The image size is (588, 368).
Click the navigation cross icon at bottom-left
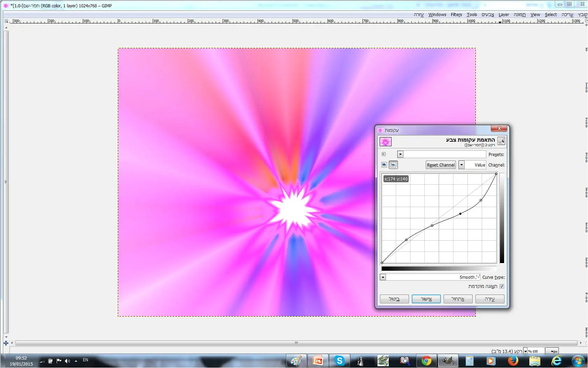[x=6, y=343]
